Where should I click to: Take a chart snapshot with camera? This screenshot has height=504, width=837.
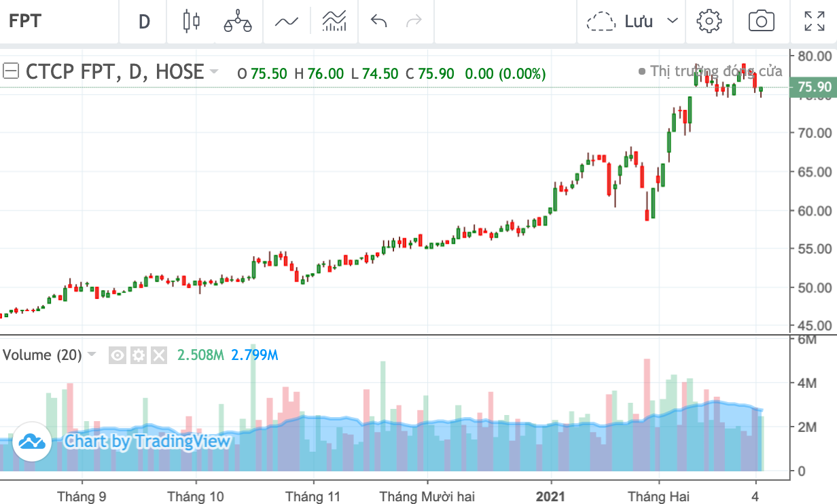tap(762, 21)
